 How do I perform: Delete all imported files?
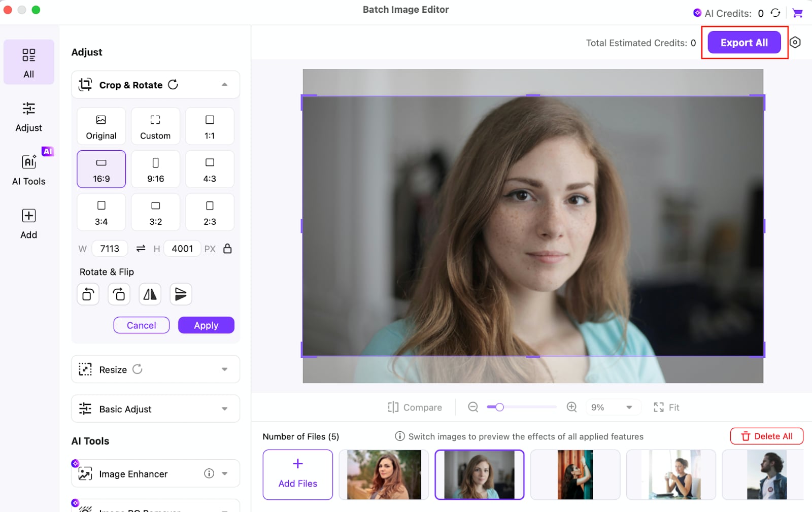[766, 436]
